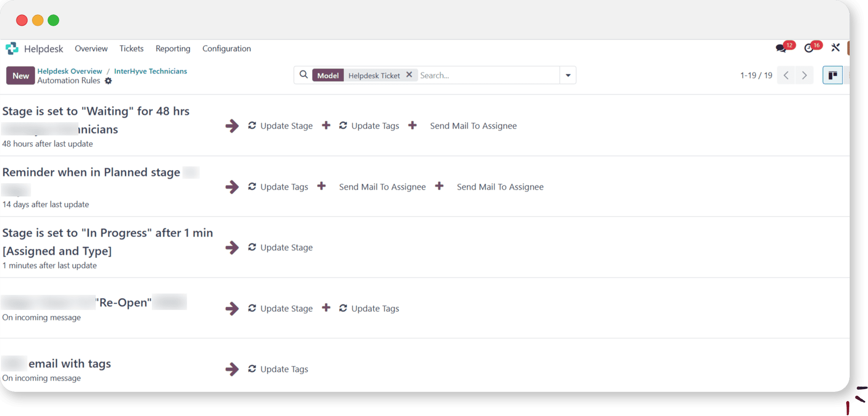Switch to the kanban view icon
Screen dimensions: 868x416
click(832, 75)
